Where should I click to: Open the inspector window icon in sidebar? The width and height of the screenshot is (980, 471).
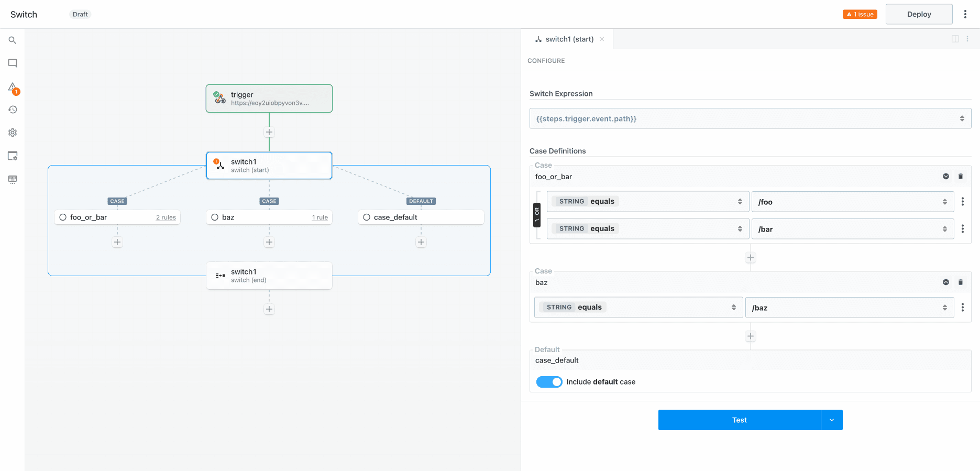13,156
